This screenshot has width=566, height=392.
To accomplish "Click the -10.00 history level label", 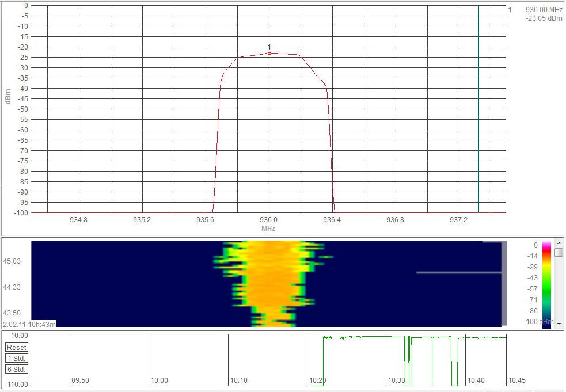I will click(18, 336).
